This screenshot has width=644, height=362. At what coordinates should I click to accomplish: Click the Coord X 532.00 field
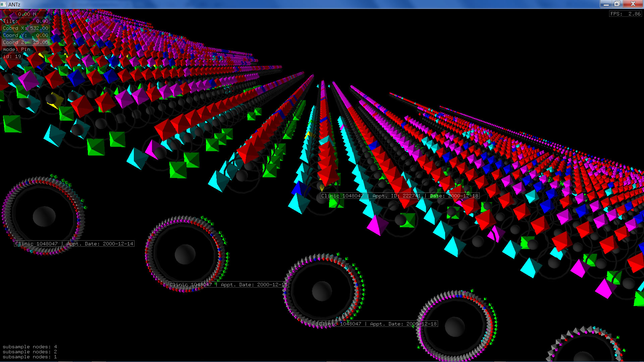[x=25, y=28]
